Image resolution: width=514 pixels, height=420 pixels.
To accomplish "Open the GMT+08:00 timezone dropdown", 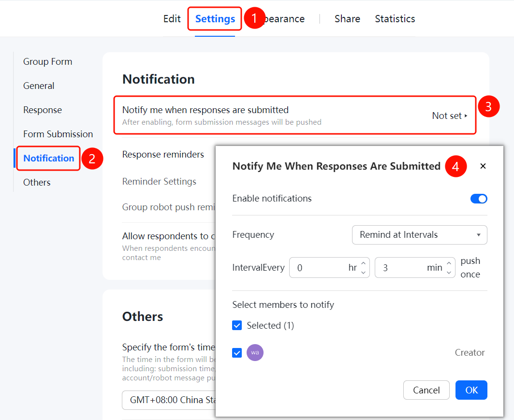I will tap(169, 400).
